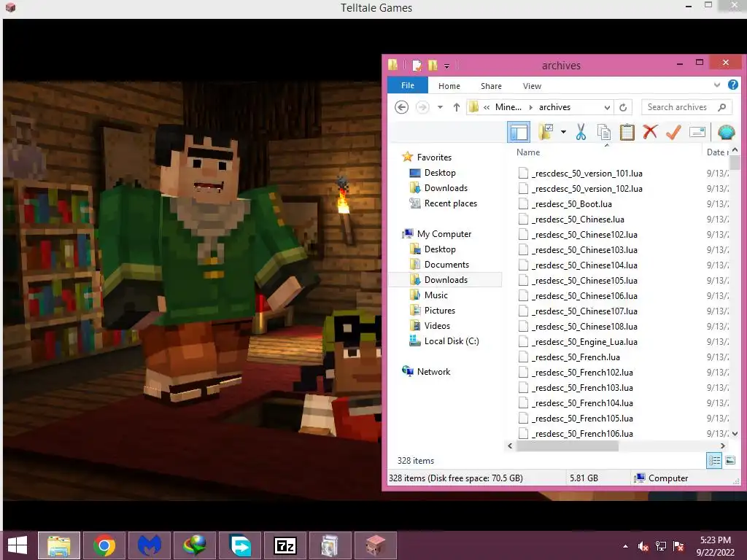
Task: Select file _resdesc_50_Boot.lua
Action: [572, 204]
